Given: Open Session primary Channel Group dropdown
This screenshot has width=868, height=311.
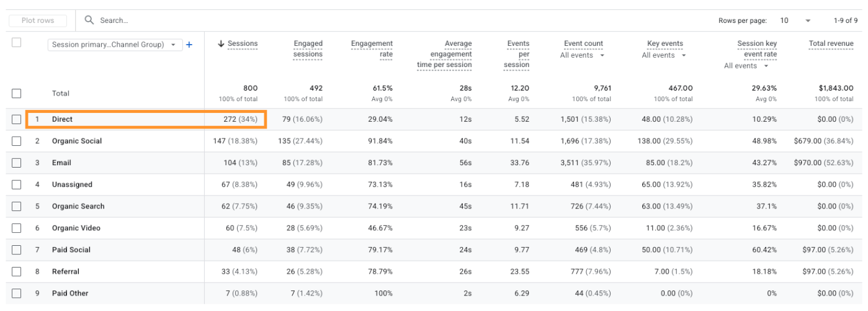Looking at the screenshot, I should 115,45.
